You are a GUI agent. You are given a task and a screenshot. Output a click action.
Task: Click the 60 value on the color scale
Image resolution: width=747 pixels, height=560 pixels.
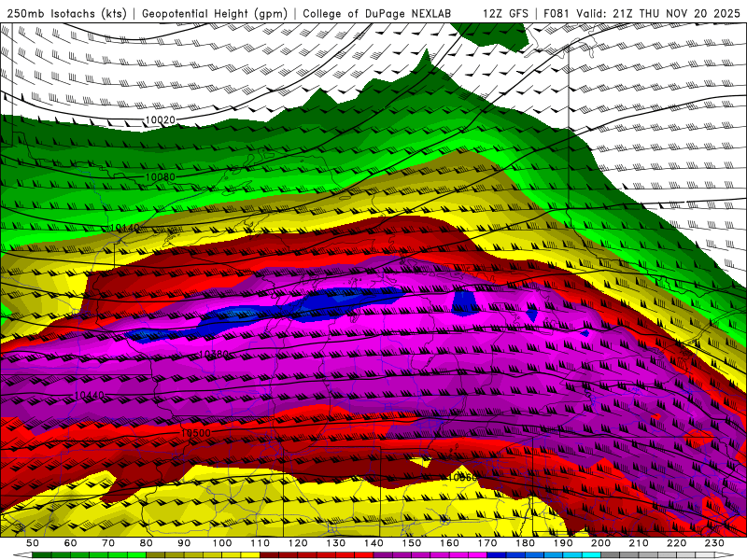coord(70,543)
